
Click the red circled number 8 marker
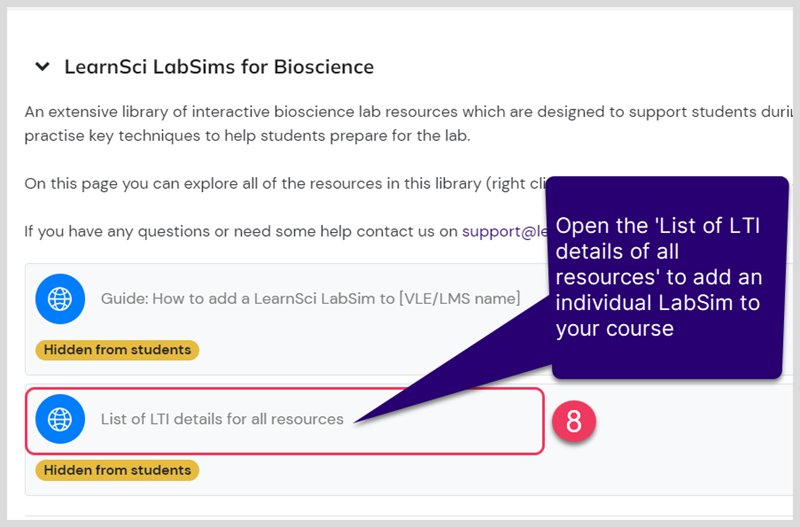(x=574, y=421)
